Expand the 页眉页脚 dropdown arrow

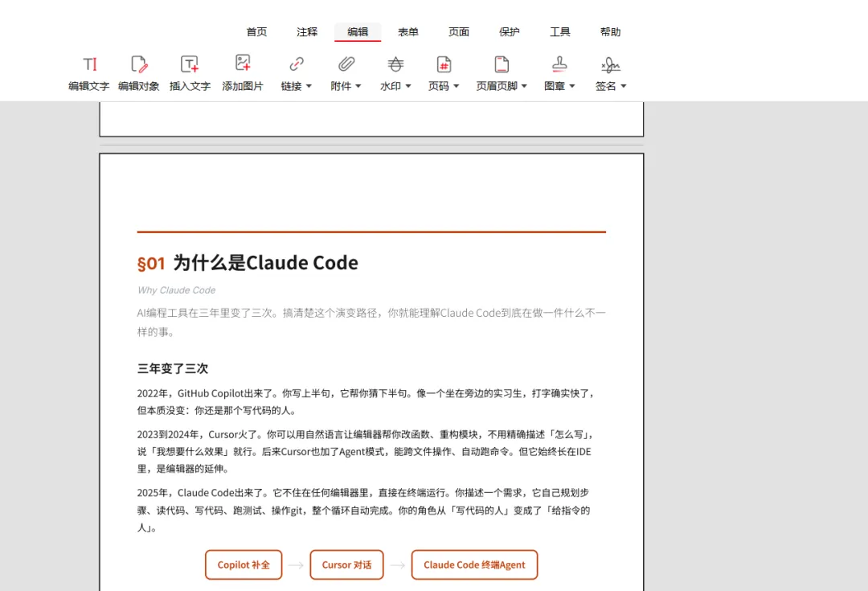pos(524,86)
